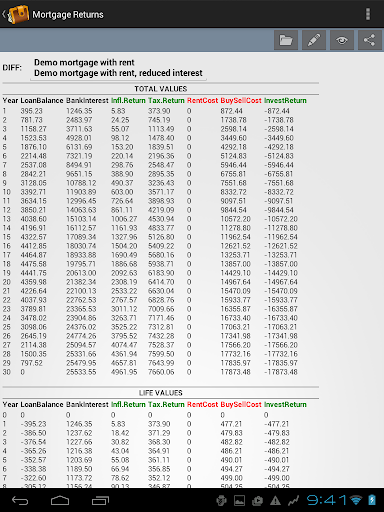This screenshot has height=512, width=384.
Task: Tap the picture notification icon in status bar
Action: (x=239, y=500)
